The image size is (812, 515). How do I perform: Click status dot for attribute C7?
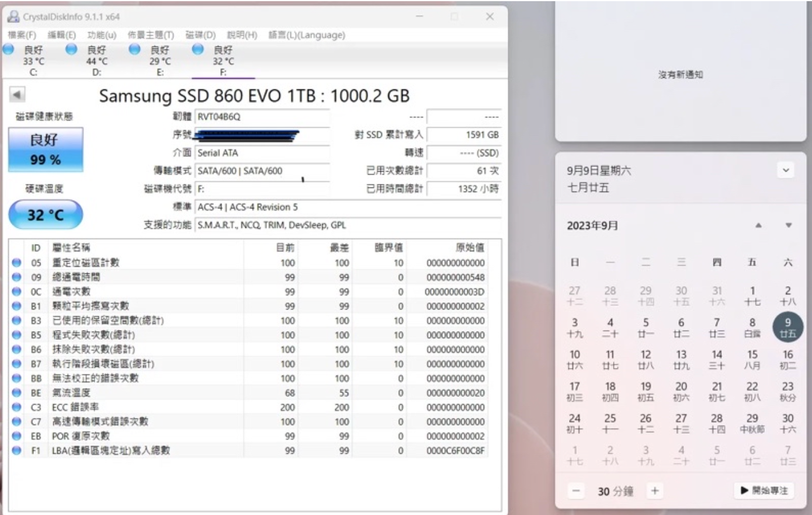tap(16, 422)
